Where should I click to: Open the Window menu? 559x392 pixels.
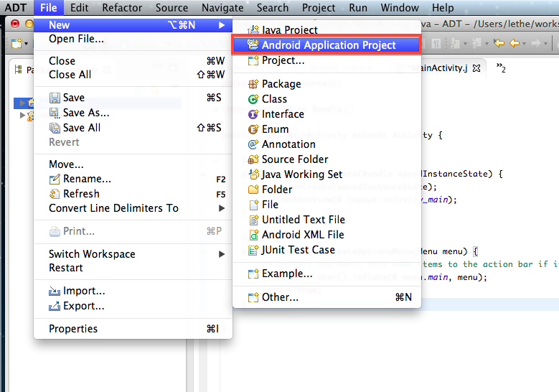point(400,7)
